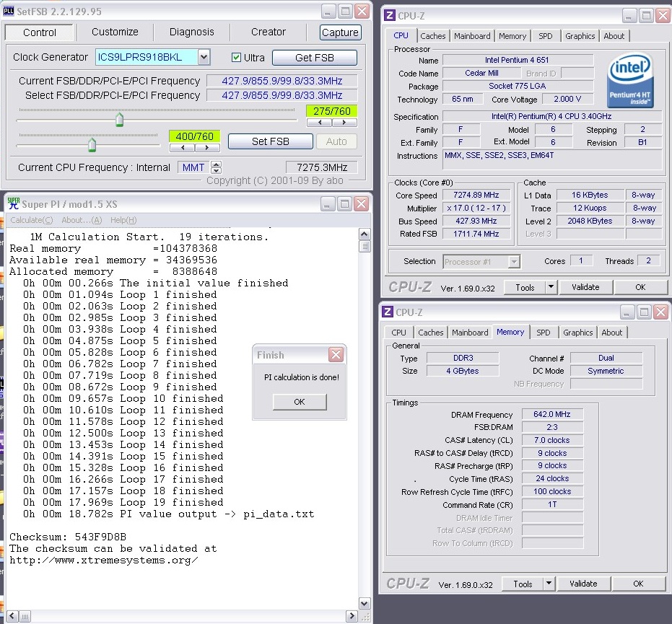Viewport: 672px width, 624px height.
Task: Close the Finish dialog with X
Action: tap(336, 355)
